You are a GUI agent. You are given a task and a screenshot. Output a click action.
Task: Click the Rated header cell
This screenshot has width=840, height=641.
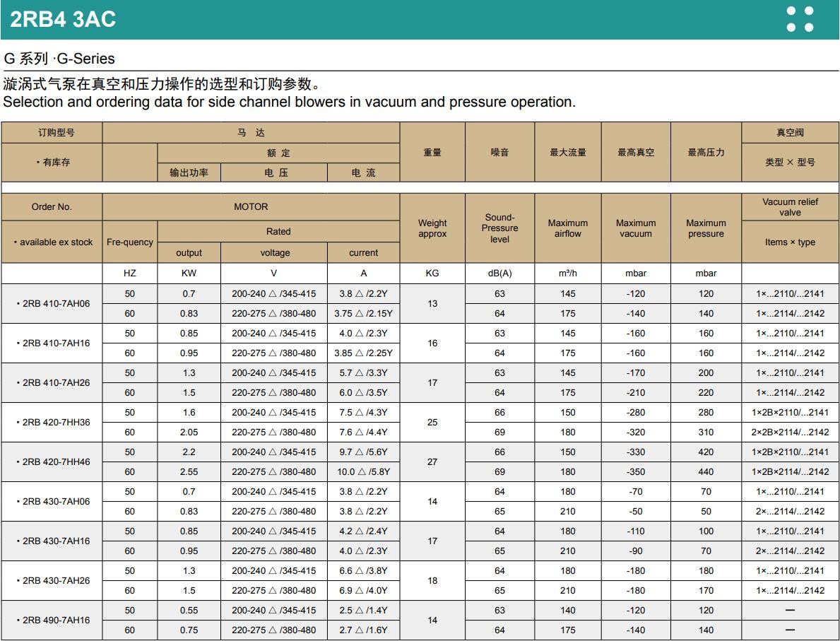[278, 232]
